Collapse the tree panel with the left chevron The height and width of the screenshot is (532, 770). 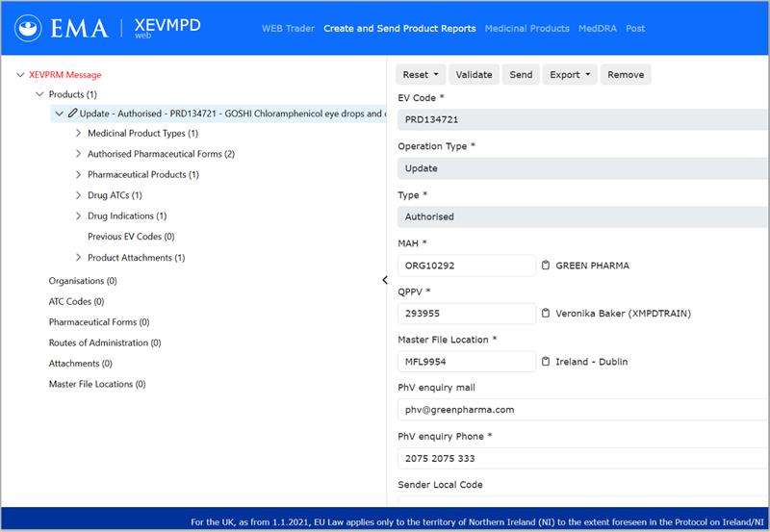pos(384,280)
